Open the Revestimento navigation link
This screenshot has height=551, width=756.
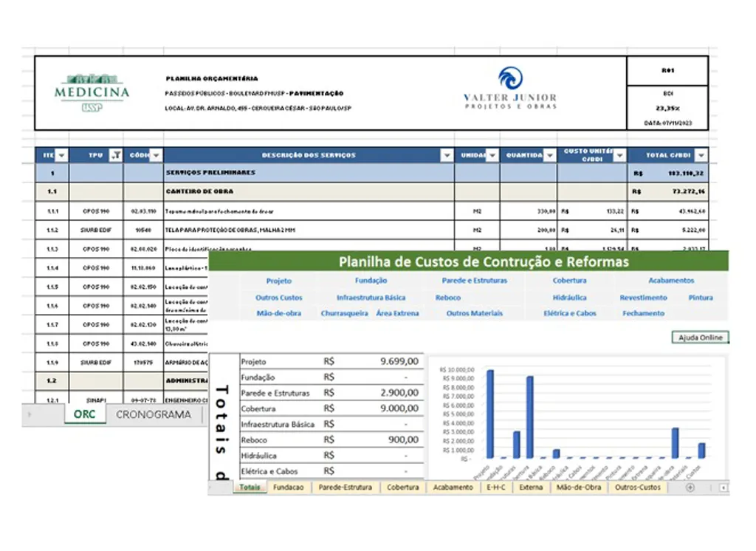(643, 298)
